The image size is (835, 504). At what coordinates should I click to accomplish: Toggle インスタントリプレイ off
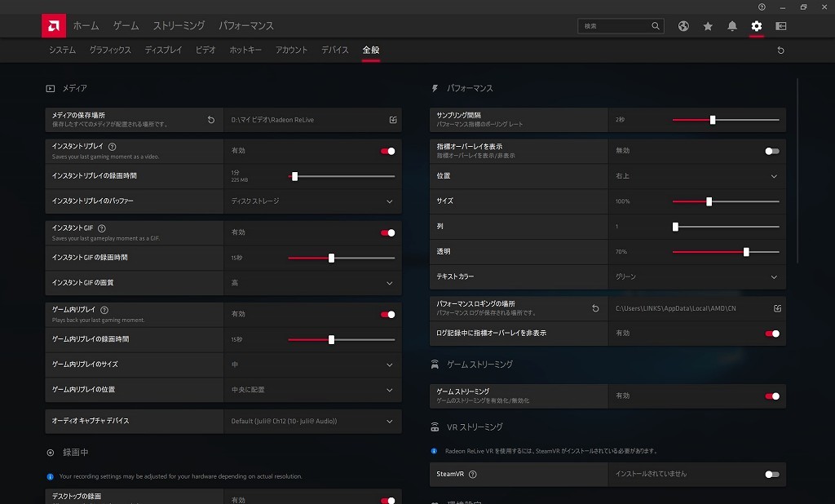pos(387,151)
